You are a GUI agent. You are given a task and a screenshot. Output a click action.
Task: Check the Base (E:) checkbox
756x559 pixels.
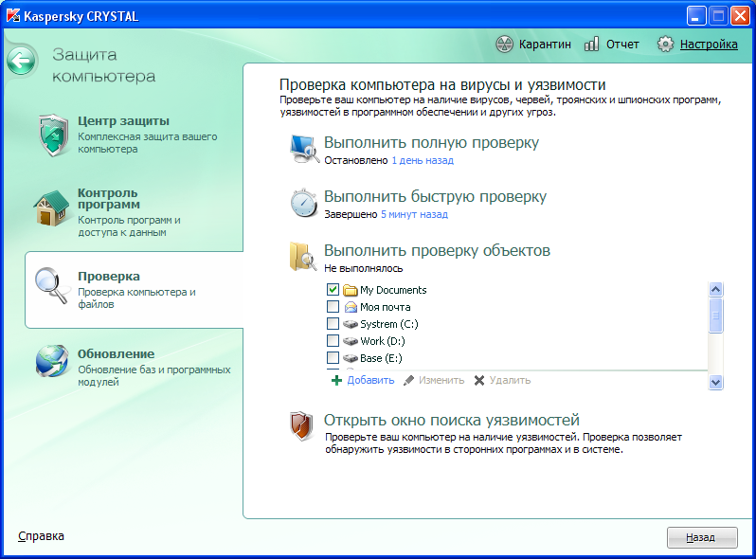333,358
